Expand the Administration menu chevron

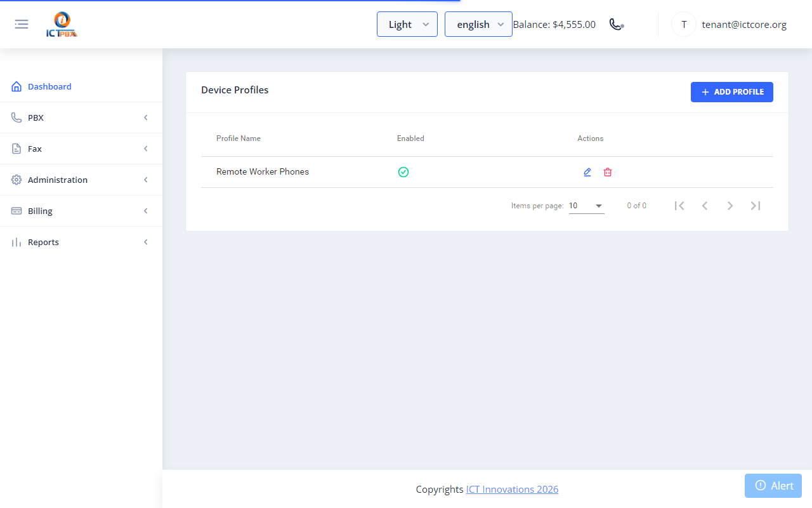146,180
